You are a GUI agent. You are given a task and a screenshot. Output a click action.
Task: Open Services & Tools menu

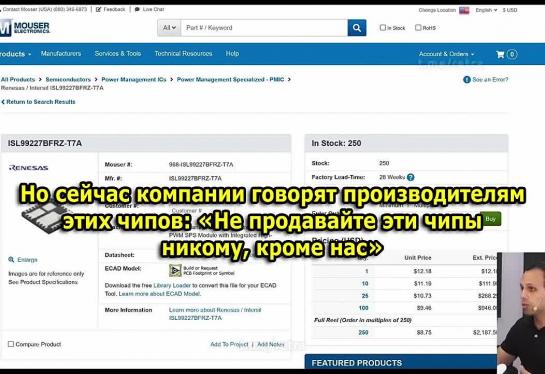pos(118,54)
